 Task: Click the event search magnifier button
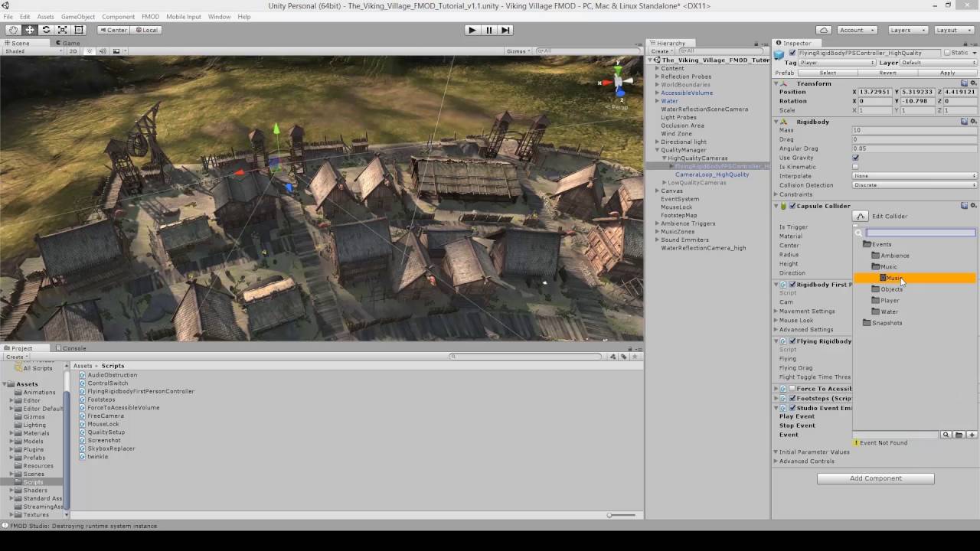coord(946,435)
